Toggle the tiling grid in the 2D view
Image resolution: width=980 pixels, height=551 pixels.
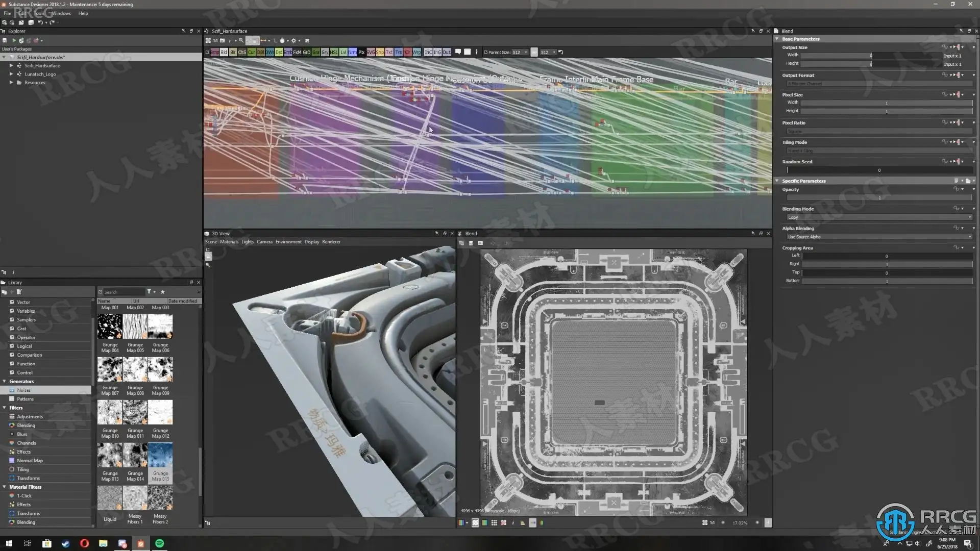(x=494, y=523)
